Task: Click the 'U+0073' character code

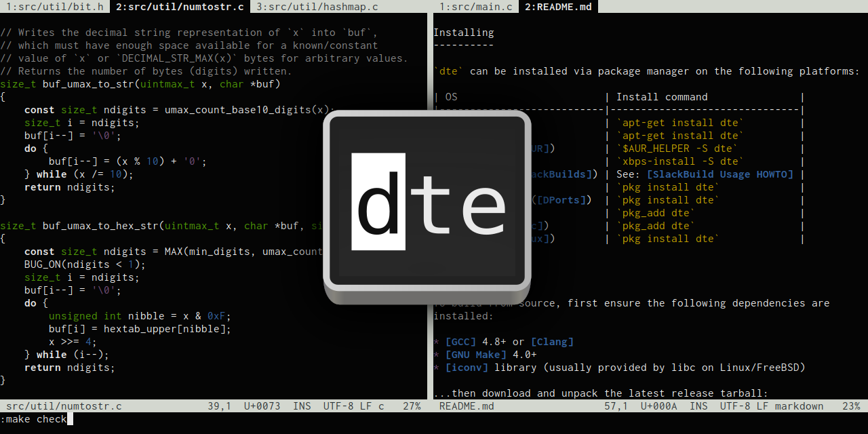Action: pos(262,406)
